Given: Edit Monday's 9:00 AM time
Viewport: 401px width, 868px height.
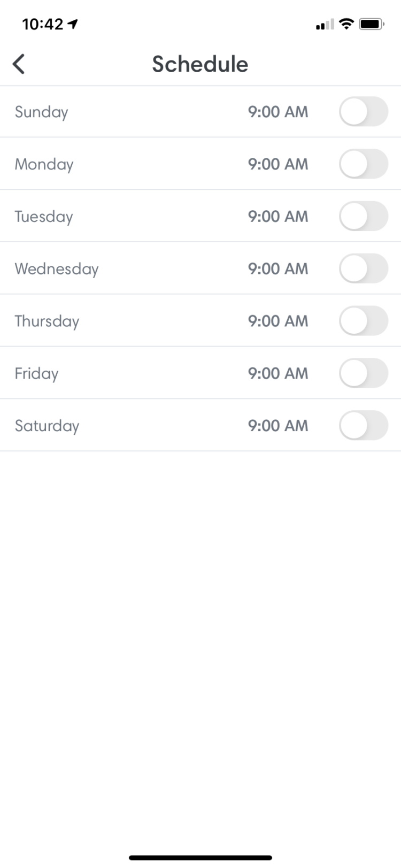Looking at the screenshot, I should (x=278, y=164).
